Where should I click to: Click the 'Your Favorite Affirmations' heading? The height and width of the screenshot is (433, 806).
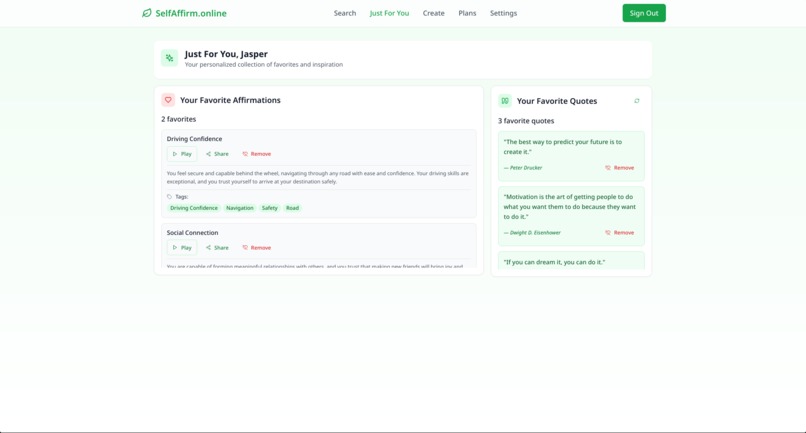(x=230, y=100)
